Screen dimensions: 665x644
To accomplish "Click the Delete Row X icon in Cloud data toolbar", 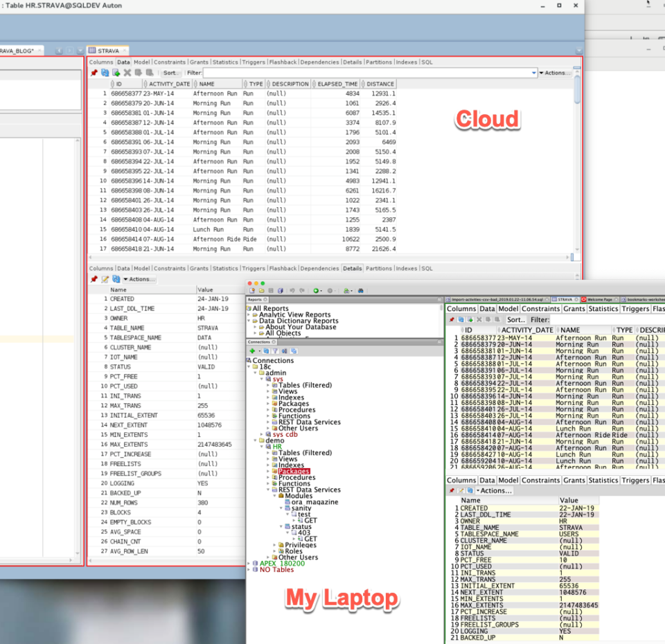I will tap(127, 73).
